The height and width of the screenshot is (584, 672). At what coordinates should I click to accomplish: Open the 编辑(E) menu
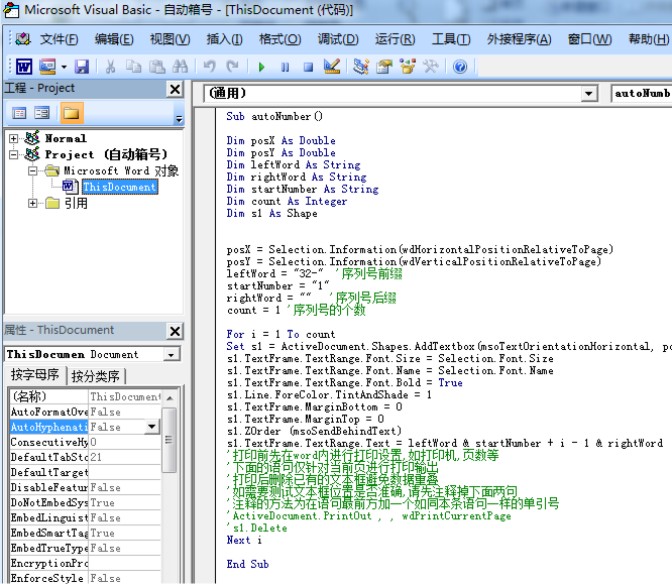pyautogui.click(x=114, y=39)
